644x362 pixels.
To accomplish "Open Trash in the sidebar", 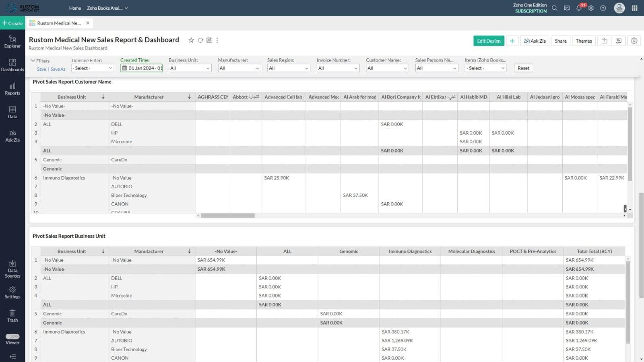I will pyautogui.click(x=12, y=316).
